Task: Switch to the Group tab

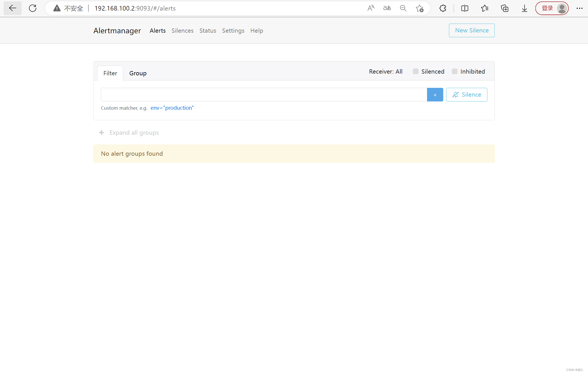Action: [x=138, y=73]
